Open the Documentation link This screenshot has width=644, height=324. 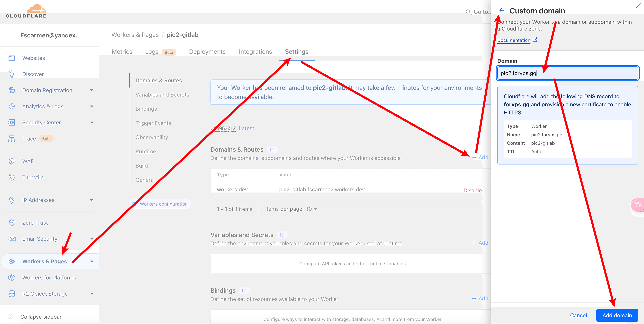click(x=514, y=40)
